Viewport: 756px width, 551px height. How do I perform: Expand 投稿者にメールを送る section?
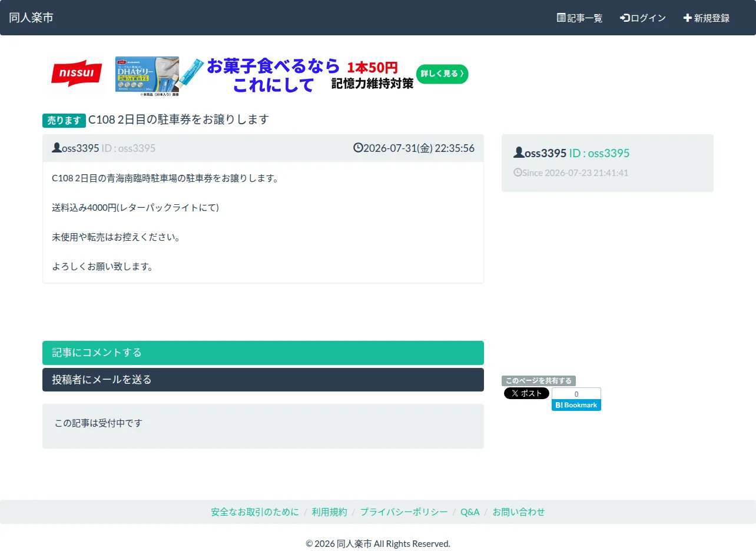click(x=263, y=380)
